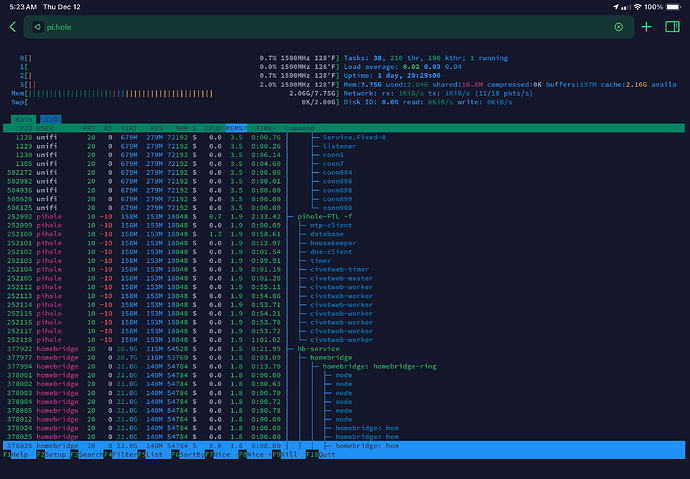
Task: Open F2 Setup from function bar
Action: pyautogui.click(x=49, y=454)
